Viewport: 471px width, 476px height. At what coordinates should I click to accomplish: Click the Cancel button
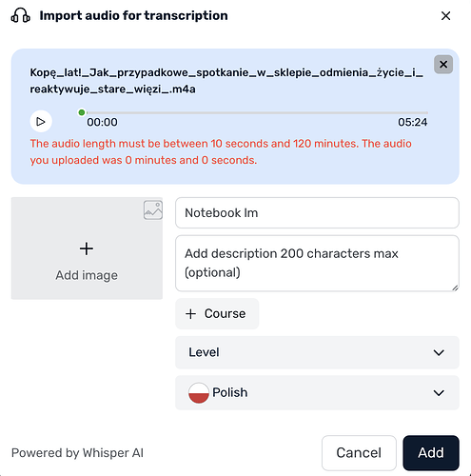click(359, 453)
